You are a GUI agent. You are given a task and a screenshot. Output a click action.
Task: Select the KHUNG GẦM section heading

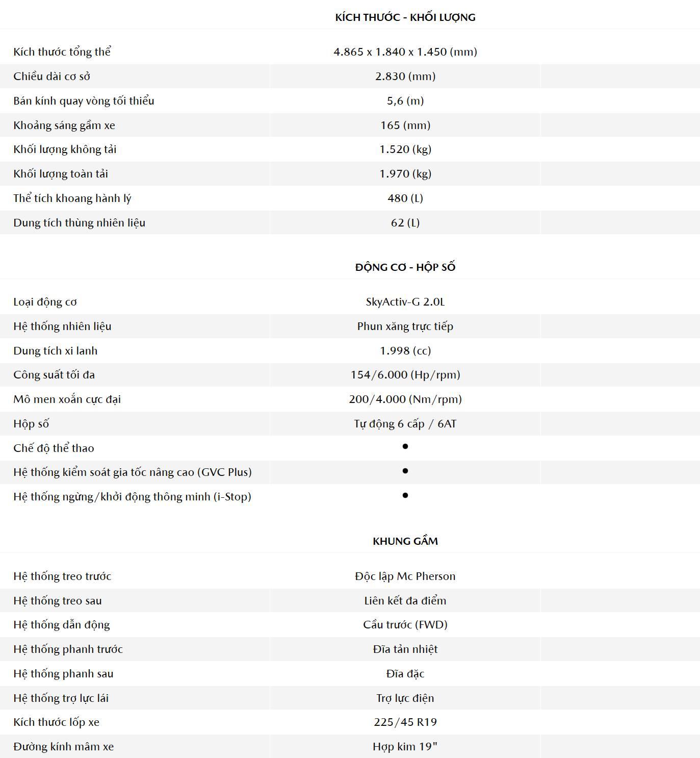coord(405,541)
